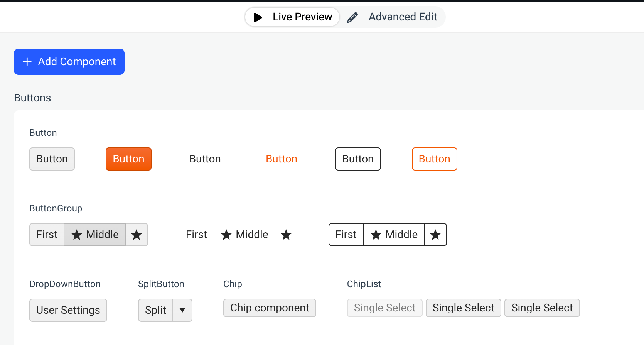This screenshot has width=644, height=345.
Task: Click the orange outlined Button
Action: (x=435, y=159)
